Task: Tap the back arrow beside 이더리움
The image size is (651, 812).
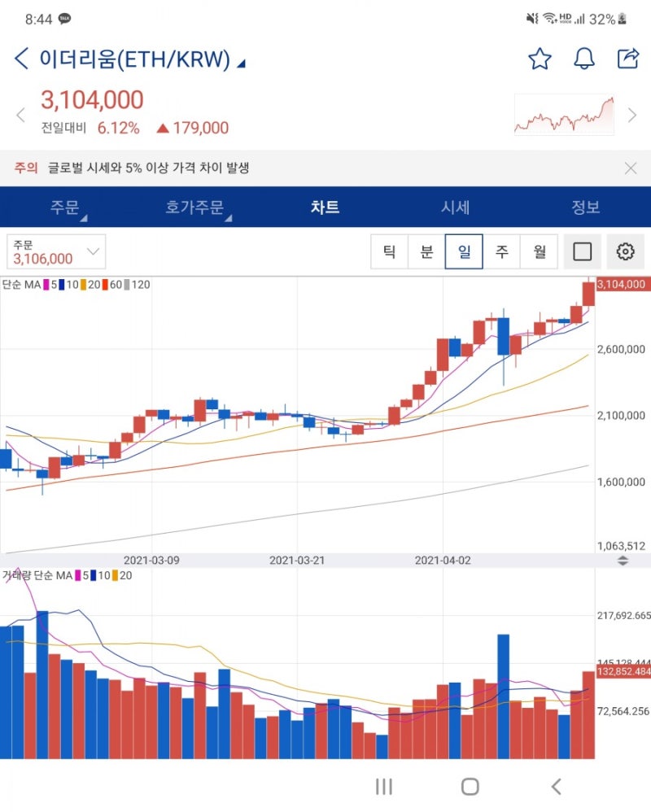Action: tap(21, 59)
